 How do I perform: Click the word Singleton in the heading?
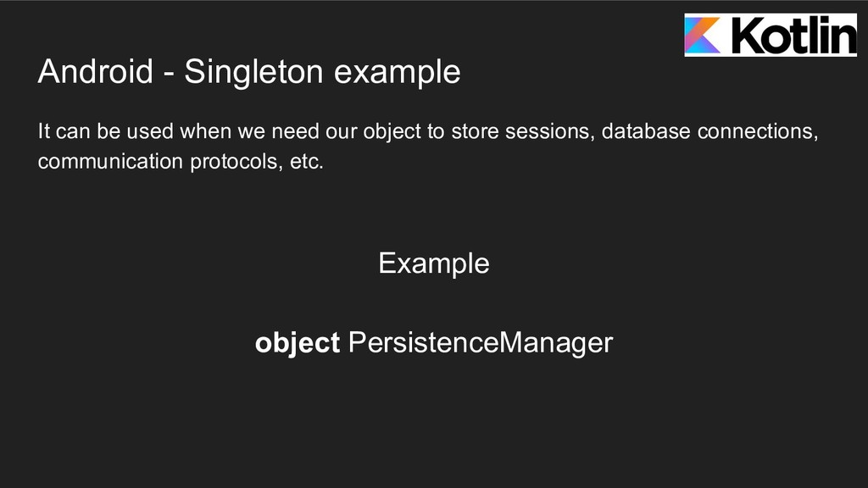253,72
